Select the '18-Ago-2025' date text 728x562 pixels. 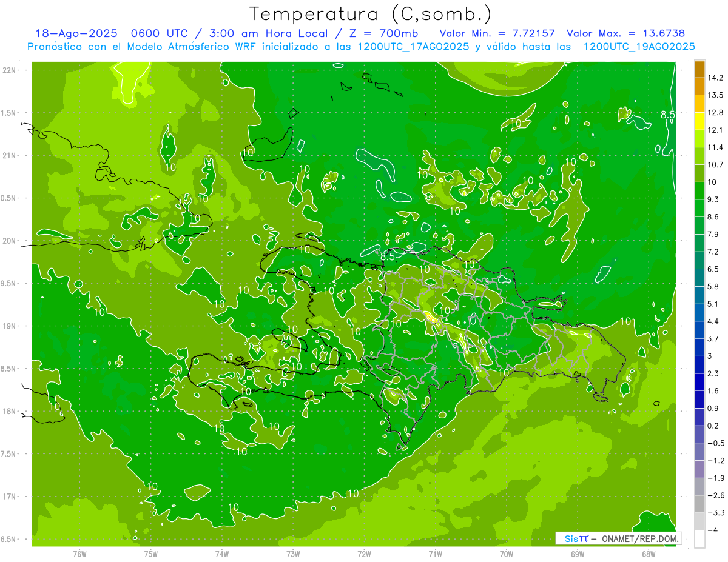76,33
